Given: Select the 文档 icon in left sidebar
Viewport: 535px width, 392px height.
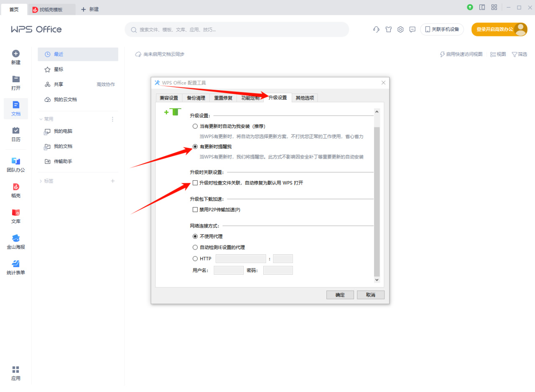Looking at the screenshot, I should point(16,105).
